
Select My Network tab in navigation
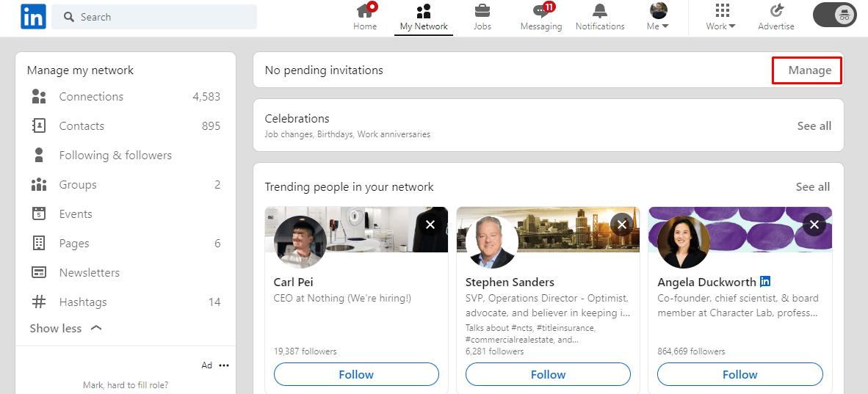click(424, 17)
